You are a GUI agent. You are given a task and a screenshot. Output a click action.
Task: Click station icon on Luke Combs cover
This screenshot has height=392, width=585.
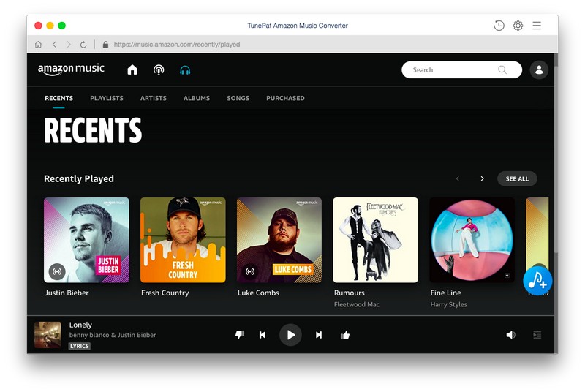click(250, 271)
